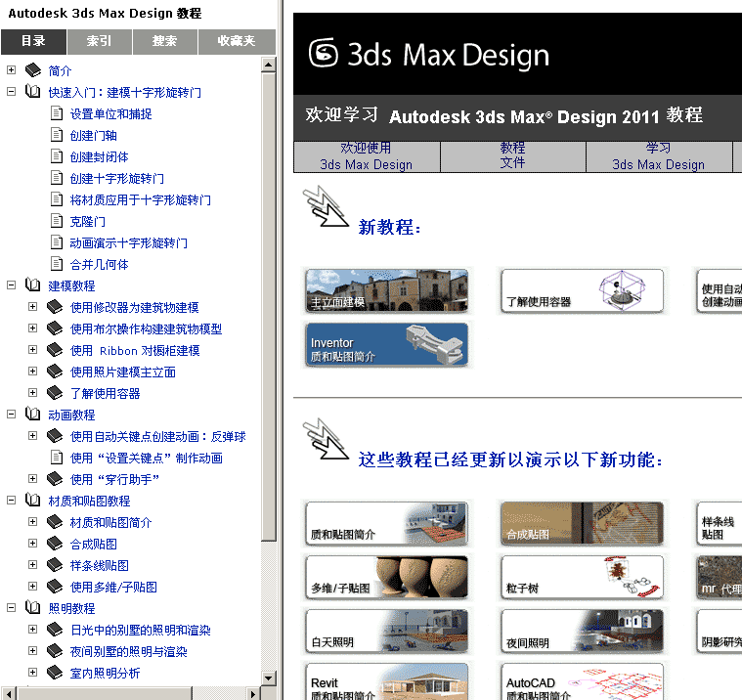Click the tree horizontal scroll-left arrow
This screenshot has height=700, width=742.
pos(9,694)
